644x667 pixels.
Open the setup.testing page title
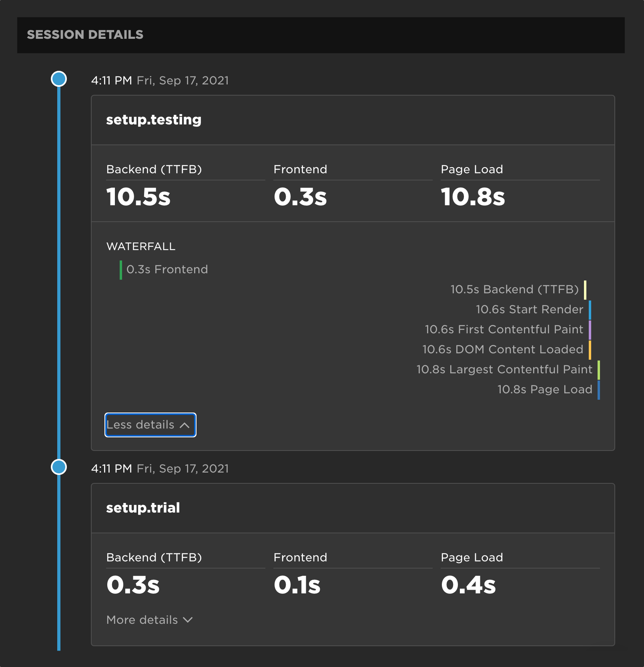[154, 120]
